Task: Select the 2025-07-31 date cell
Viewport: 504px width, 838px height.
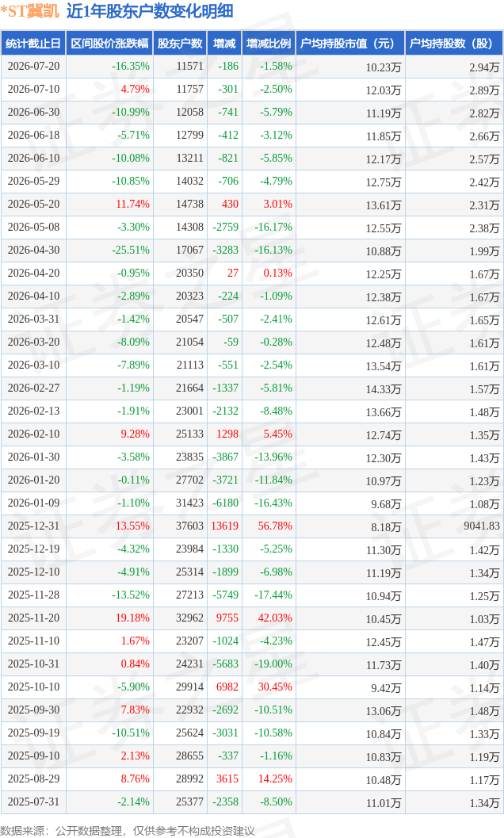Action: [x=33, y=802]
